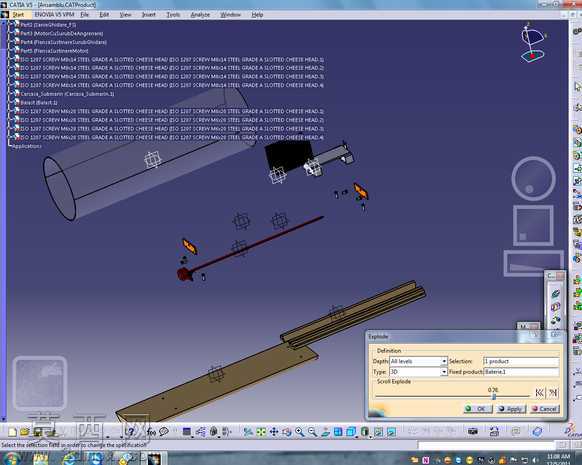
Task: Click the volume speaker tray icon
Action: pyautogui.click(x=536, y=461)
